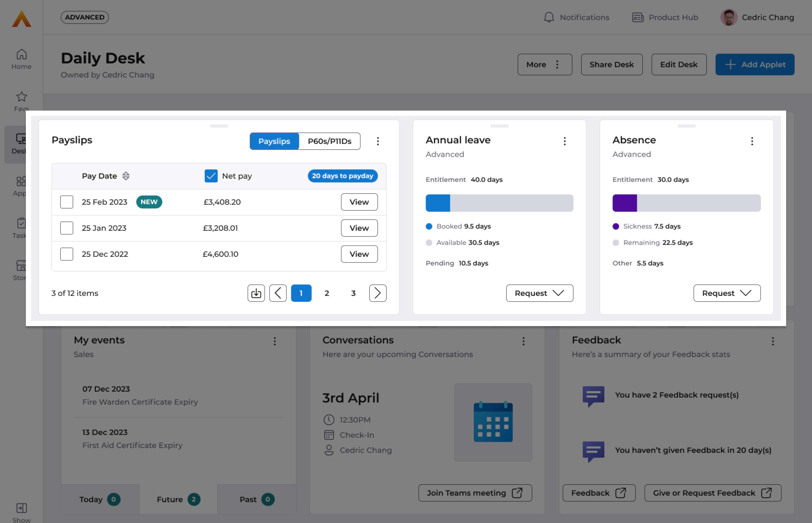This screenshot has width=812, height=523.
Task: Open the Feedback external link button
Action: 599,493
